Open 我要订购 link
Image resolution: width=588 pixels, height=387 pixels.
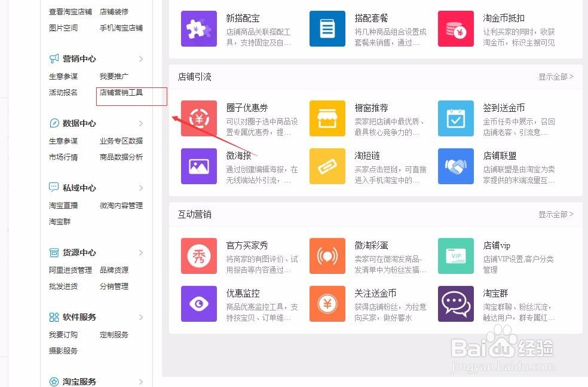point(63,334)
